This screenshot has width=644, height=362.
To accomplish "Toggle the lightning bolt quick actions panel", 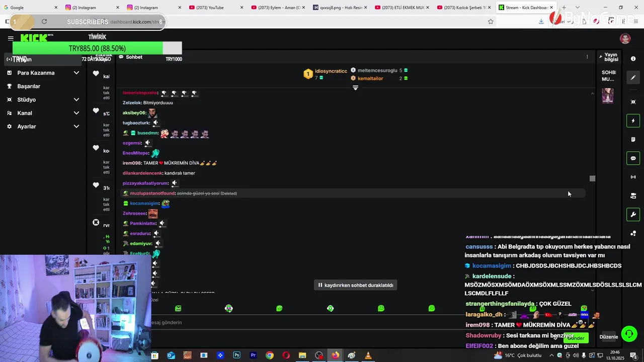I will (x=633, y=121).
